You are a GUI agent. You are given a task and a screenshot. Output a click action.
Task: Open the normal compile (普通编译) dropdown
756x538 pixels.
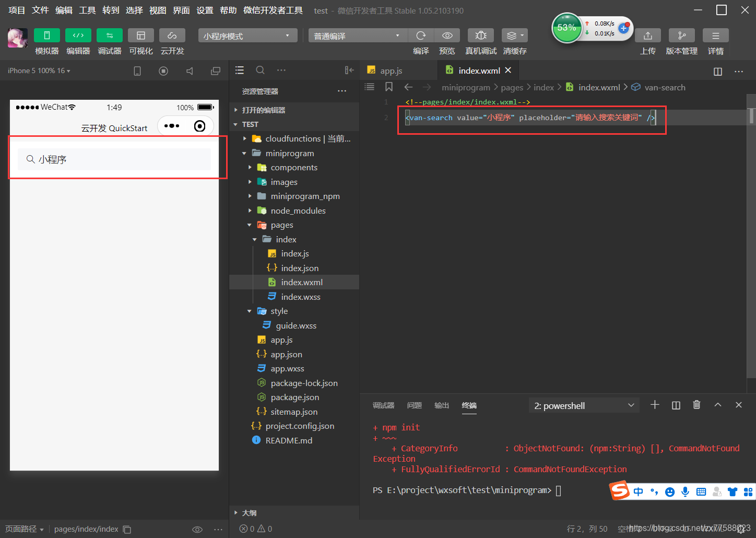(x=358, y=36)
